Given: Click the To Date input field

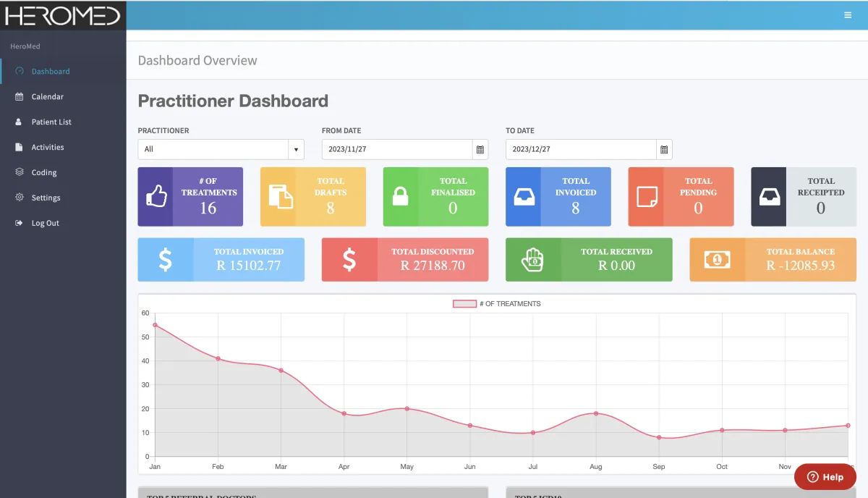Looking at the screenshot, I should [581, 149].
